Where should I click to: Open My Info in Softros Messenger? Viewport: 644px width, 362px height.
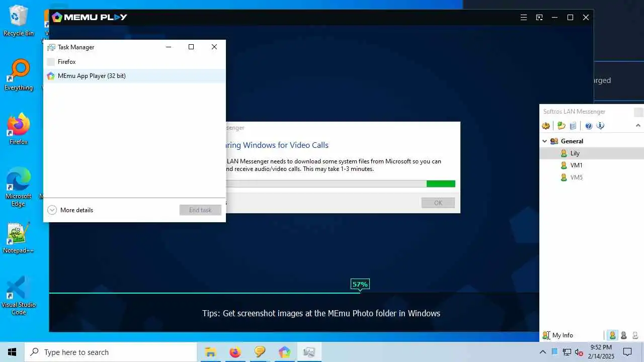click(557, 335)
